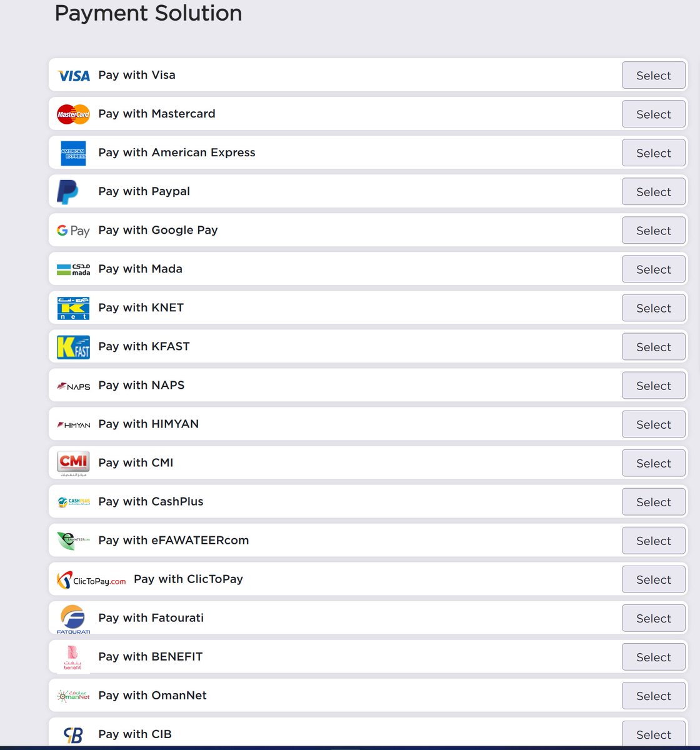This screenshot has width=700, height=750.
Task: Click 'Pay with eFAWATEERcom' text
Action: [x=174, y=540]
